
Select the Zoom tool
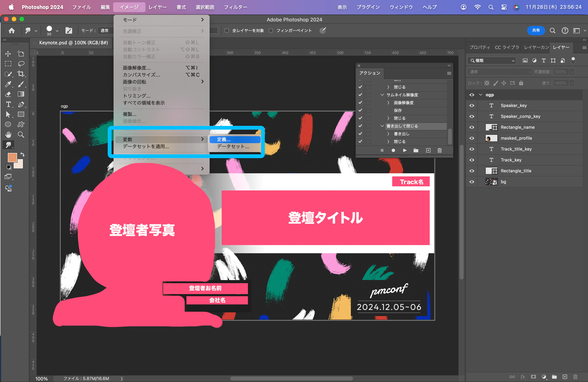(21, 134)
